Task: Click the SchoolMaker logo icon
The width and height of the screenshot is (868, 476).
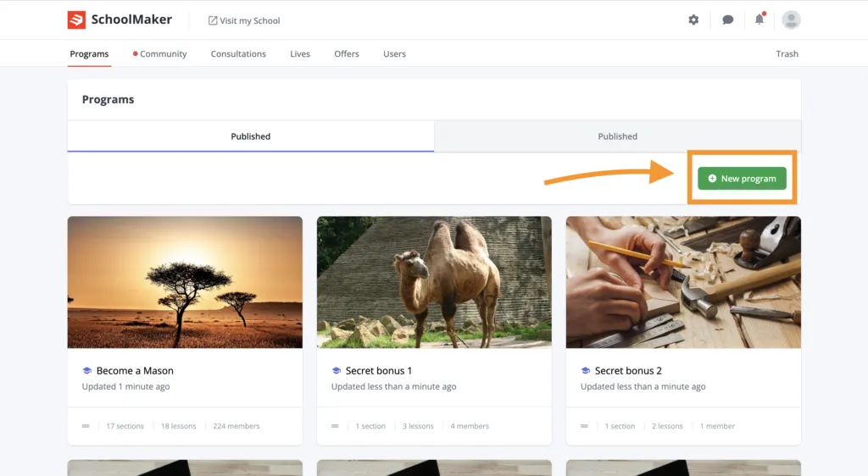Action: [76, 19]
